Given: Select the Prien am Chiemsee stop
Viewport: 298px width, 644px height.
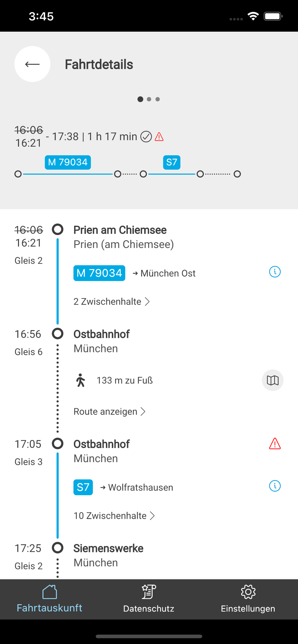Looking at the screenshot, I should click(x=120, y=230).
